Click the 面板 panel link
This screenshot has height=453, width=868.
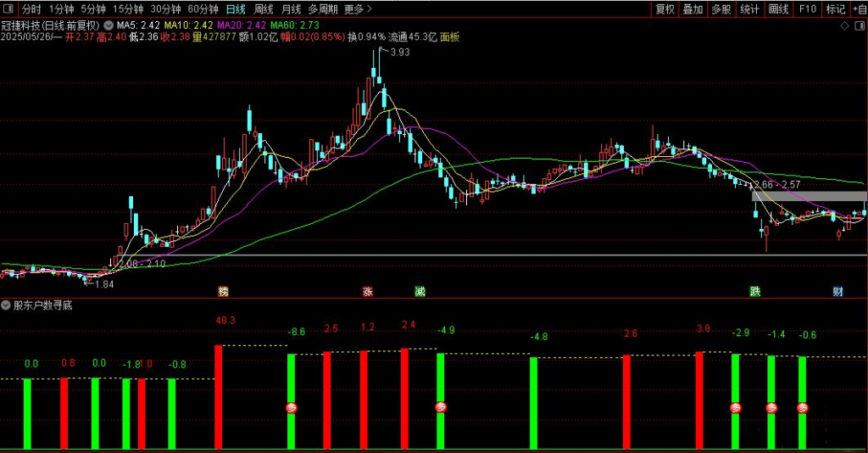coord(450,37)
